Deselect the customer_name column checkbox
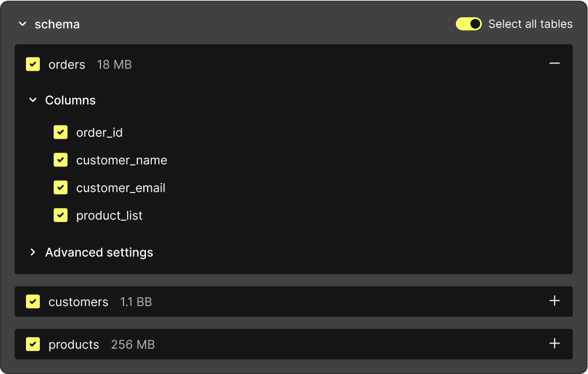Viewport: 588px width, 374px height. [x=61, y=160]
